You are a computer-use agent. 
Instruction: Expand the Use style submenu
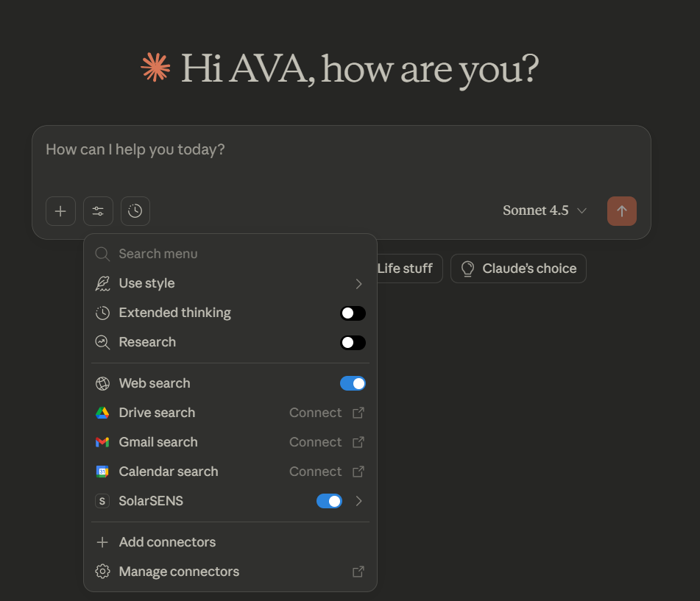click(x=358, y=284)
